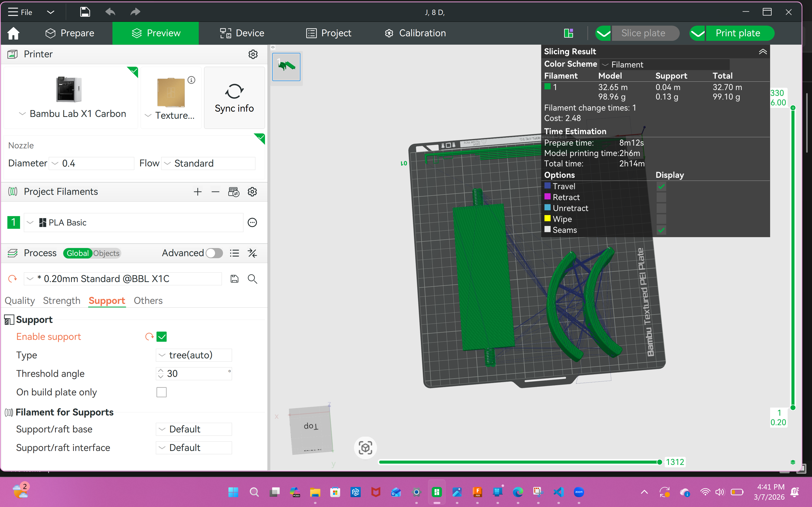Enable Retract display checkbox
812x507 pixels.
point(661,198)
